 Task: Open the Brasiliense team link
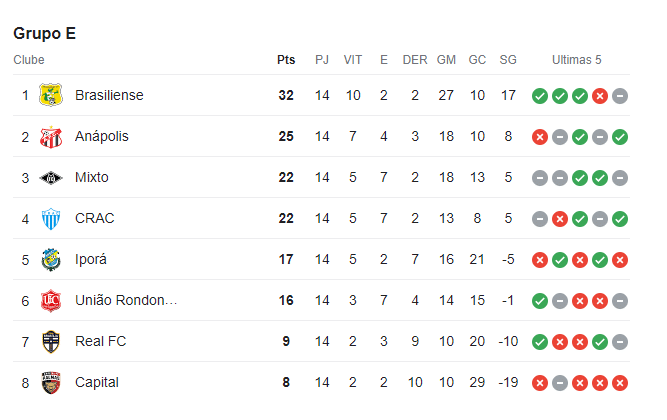click(x=109, y=95)
